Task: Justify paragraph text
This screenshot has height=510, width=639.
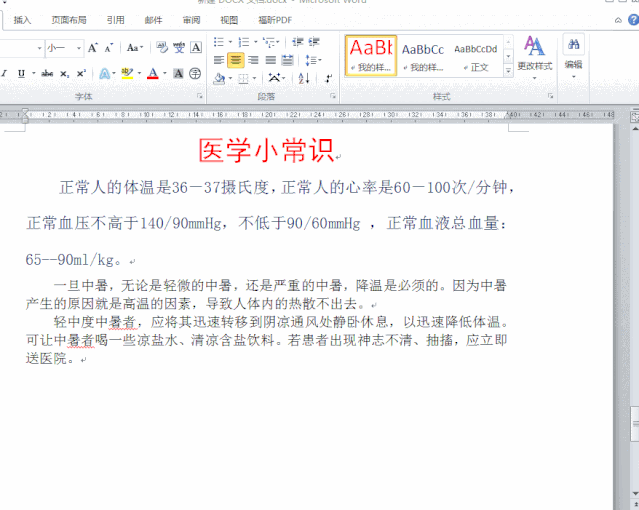Action: (271, 60)
